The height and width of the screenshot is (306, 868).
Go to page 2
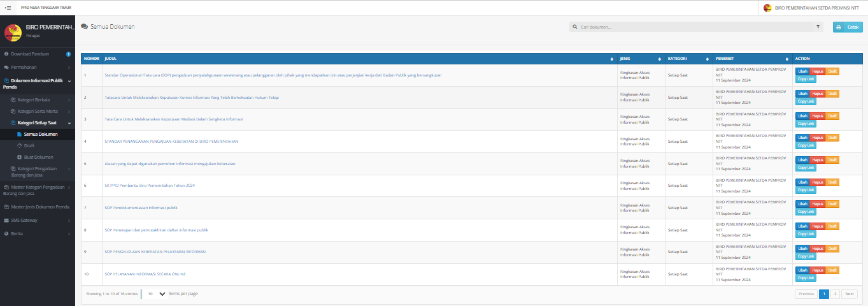pyautogui.click(x=835, y=294)
